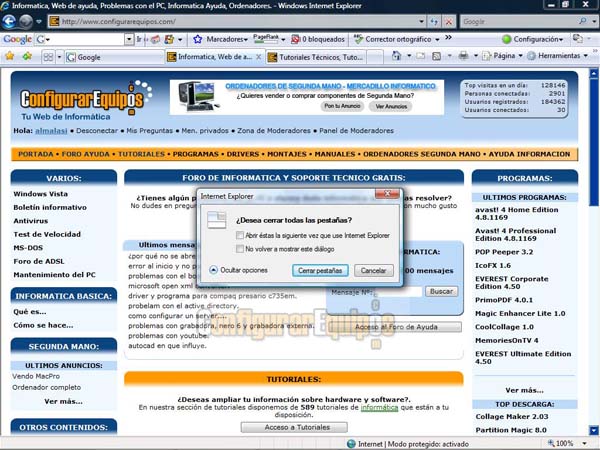Click the Pon tu Anuncio button
600x450 pixels.
342,106
